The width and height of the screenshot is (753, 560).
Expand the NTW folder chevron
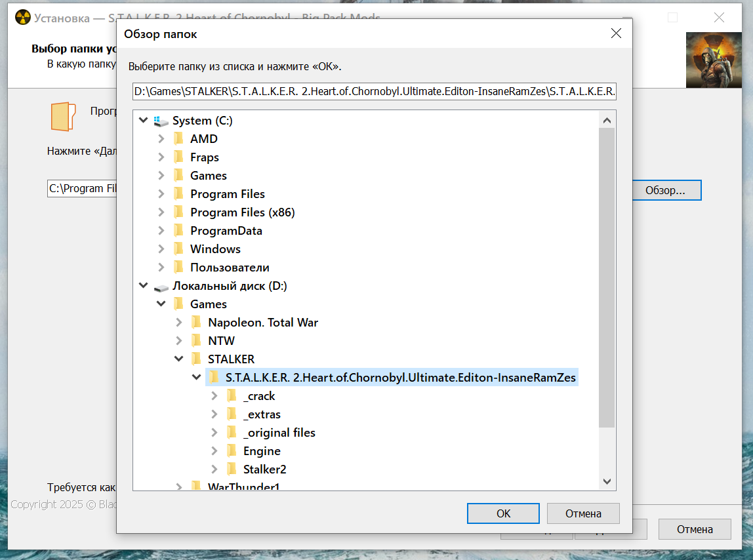pyautogui.click(x=178, y=340)
